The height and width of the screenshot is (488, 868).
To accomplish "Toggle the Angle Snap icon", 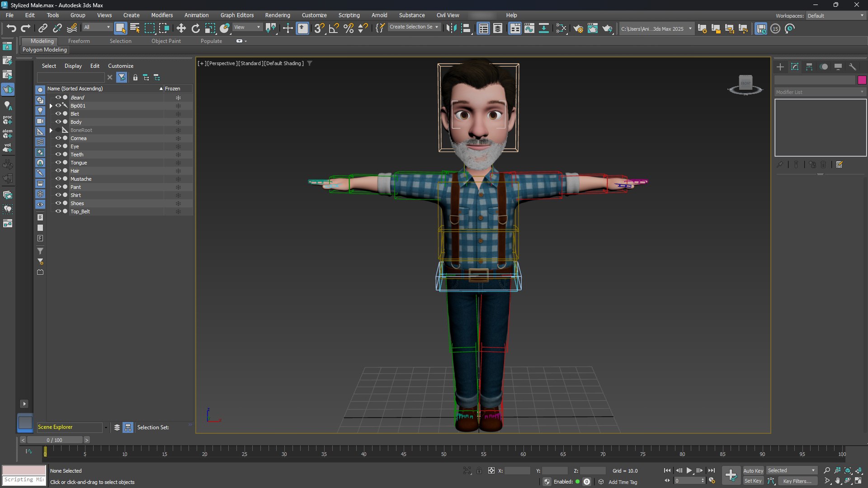I will (334, 28).
